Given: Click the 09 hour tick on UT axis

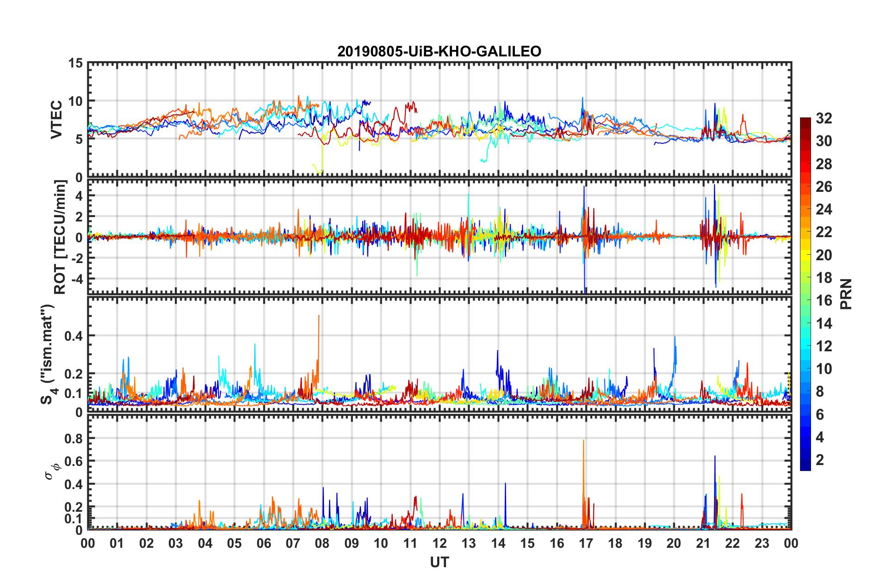Looking at the screenshot, I should (x=352, y=543).
